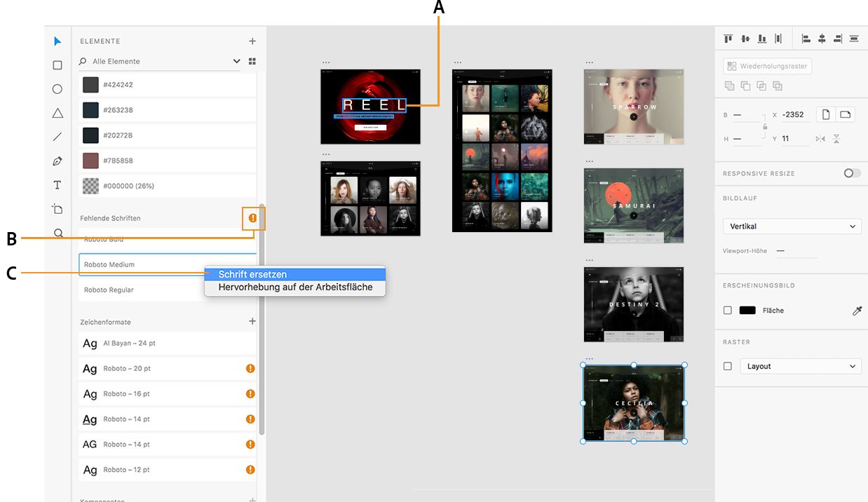Open the black Fläche fill color swatch

[747, 310]
